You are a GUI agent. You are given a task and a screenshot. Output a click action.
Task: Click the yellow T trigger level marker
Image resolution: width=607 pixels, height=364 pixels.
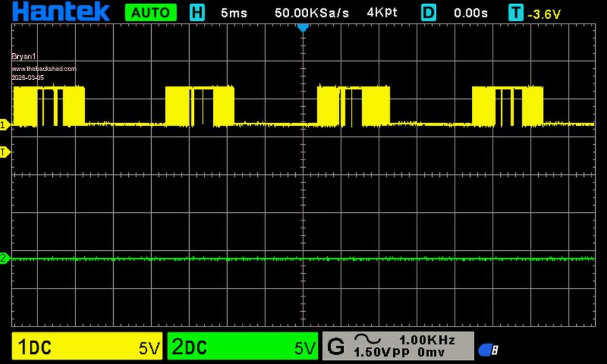[x=5, y=152]
